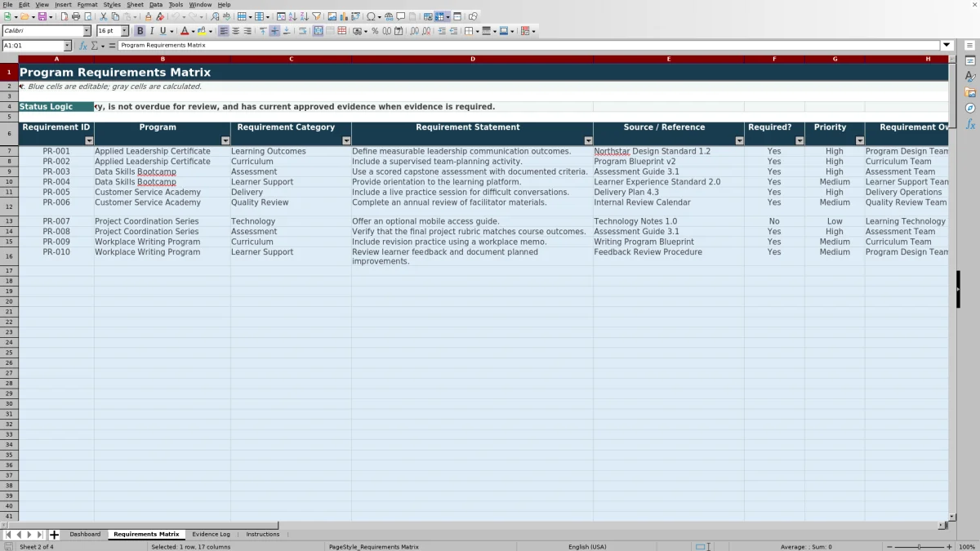Sort ascending with the toolbar icon
The image size is (980, 551).
click(x=292, y=16)
